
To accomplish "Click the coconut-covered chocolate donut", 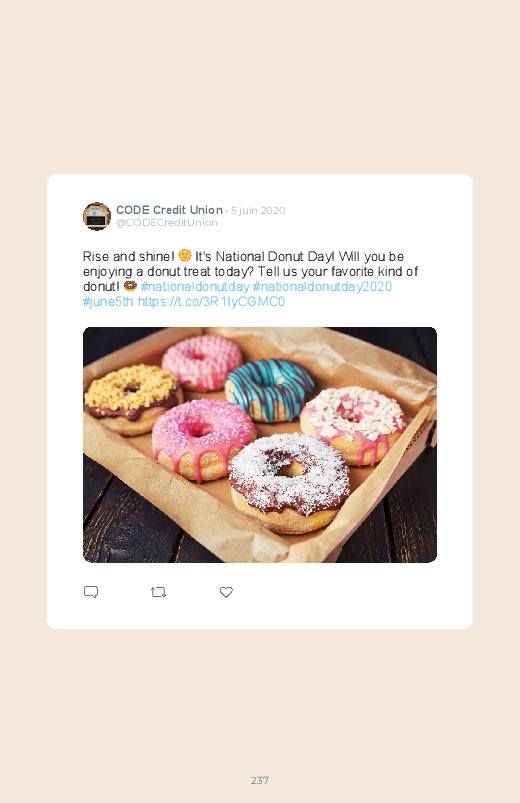I will click(289, 482).
